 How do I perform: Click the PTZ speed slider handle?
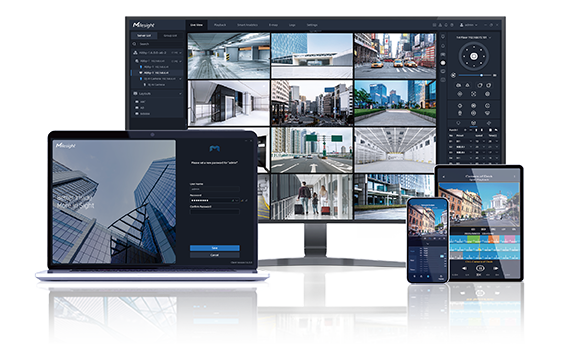481,75
